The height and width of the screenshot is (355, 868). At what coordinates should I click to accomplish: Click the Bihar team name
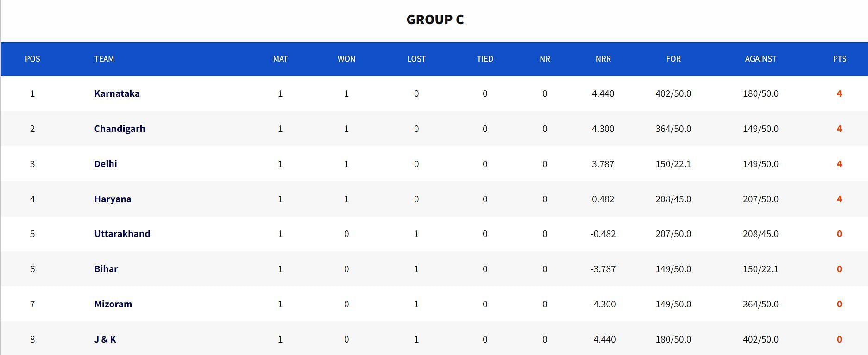pos(106,269)
